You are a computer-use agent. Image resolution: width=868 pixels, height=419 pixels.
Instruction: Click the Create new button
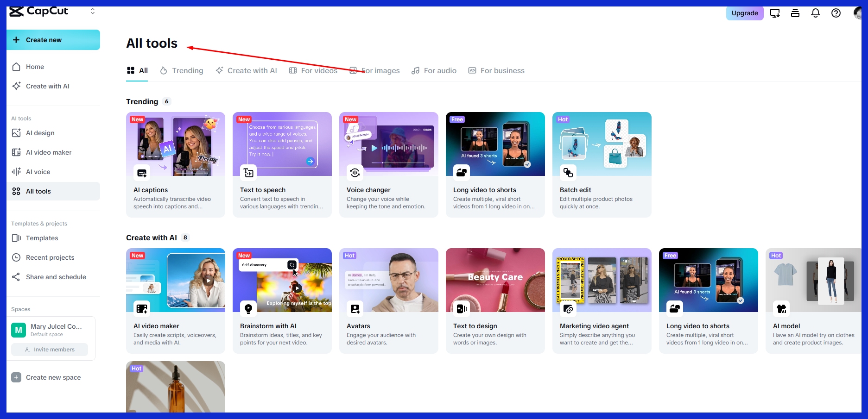click(53, 40)
